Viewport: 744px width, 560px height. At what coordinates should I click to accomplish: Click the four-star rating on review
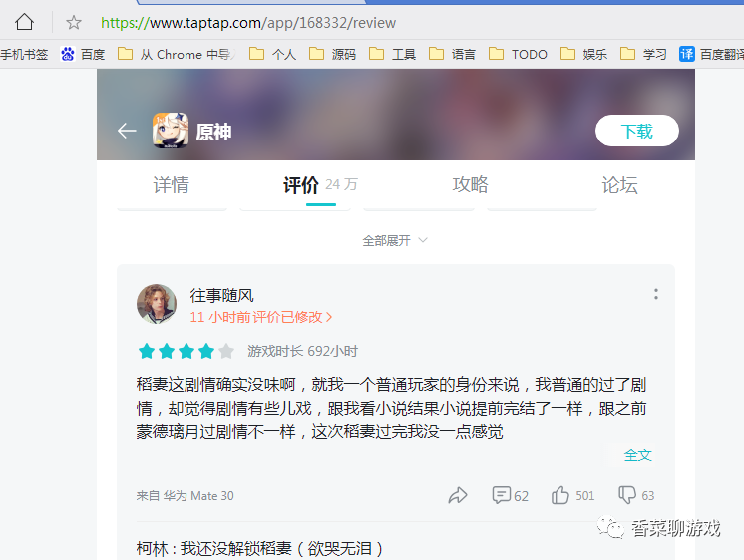point(186,352)
